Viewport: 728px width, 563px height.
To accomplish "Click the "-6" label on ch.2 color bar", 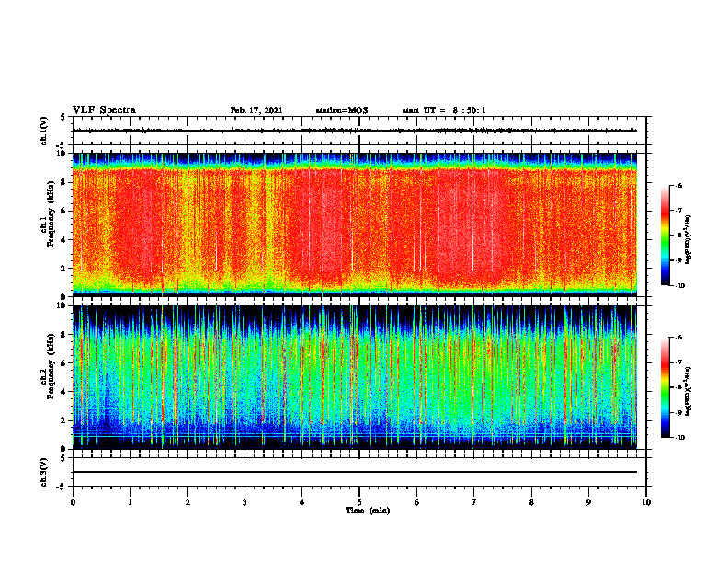I will pyautogui.click(x=678, y=338).
